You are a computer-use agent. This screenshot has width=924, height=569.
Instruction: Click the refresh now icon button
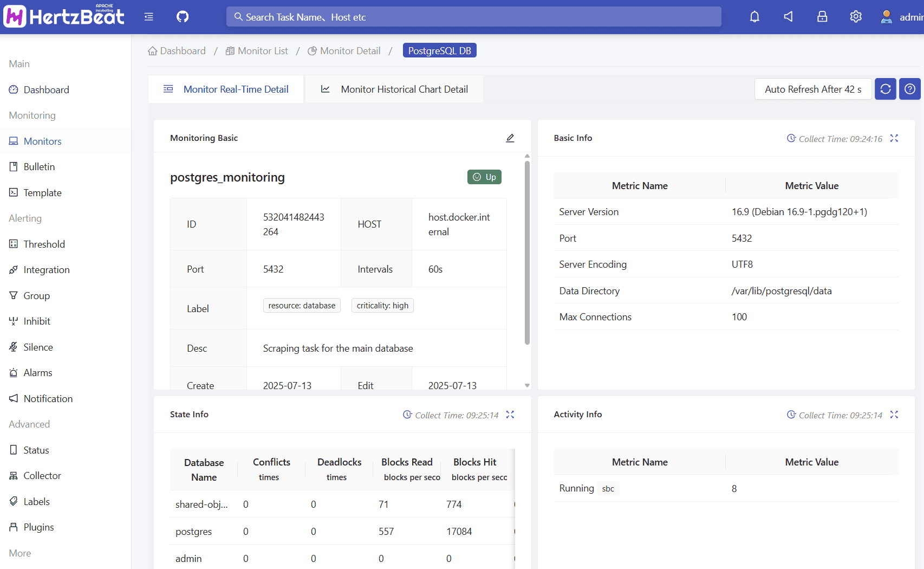886,89
